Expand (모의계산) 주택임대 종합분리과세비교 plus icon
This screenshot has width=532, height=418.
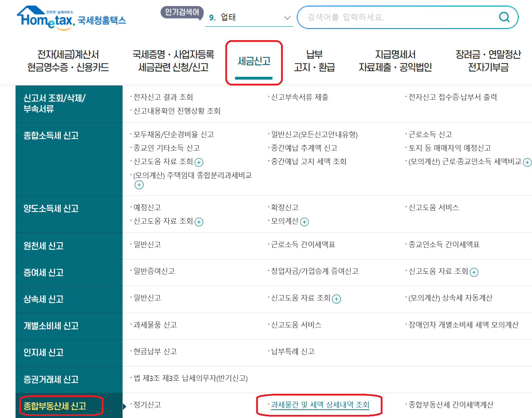coord(139,185)
